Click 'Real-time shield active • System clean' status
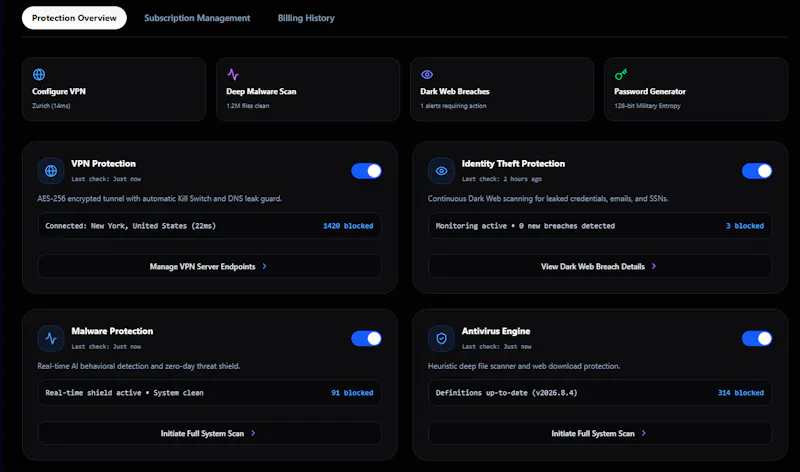The width and height of the screenshot is (800, 472). pyautogui.click(x=124, y=393)
